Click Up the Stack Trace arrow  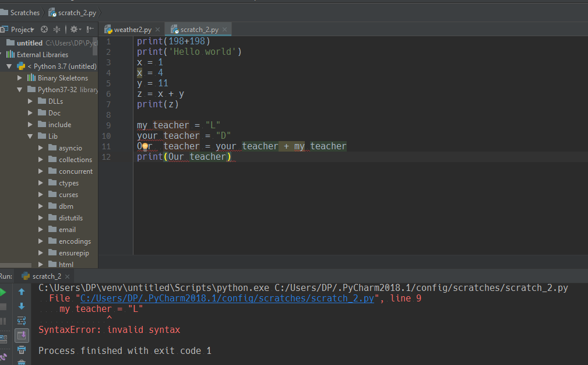(22, 292)
